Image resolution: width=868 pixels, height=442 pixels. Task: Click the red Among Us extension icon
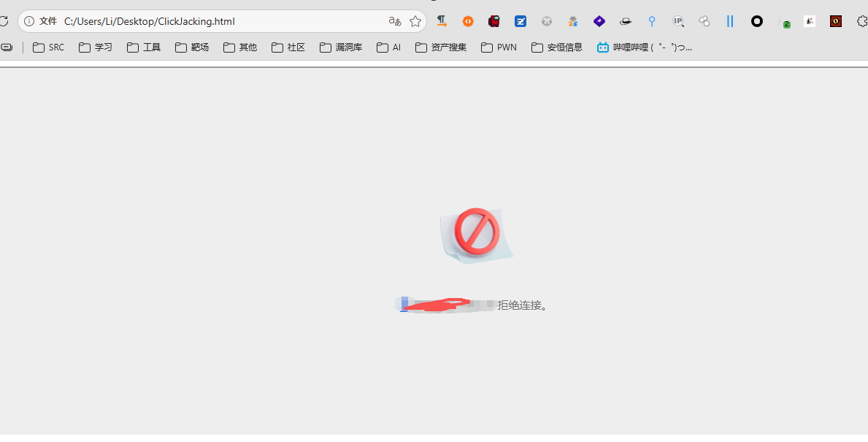pyautogui.click(x=493, y=22)
